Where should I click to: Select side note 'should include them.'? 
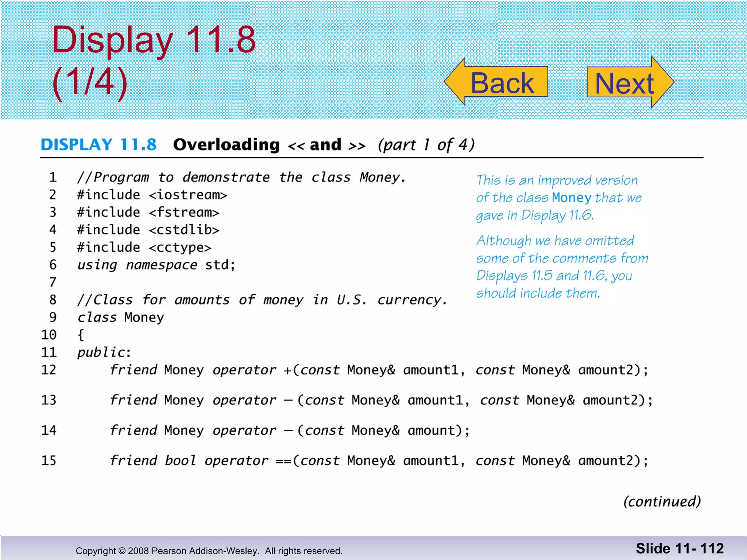click(x=538, y=293)
